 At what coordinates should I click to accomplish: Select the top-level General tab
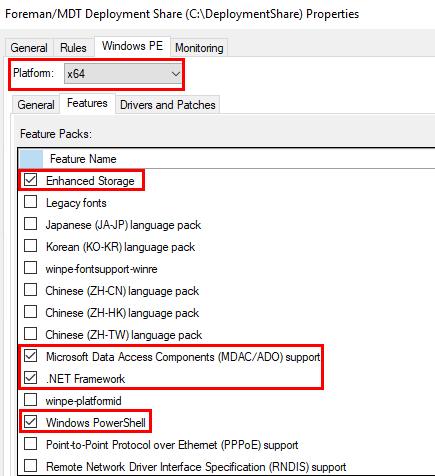[29, 48]
